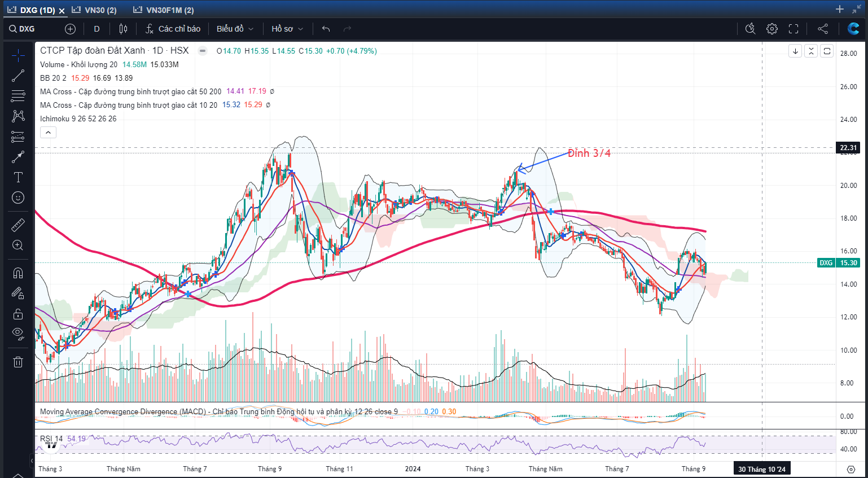Click the 22.31 price axis label
Screen dimensions: 868x478
[848, 148]
